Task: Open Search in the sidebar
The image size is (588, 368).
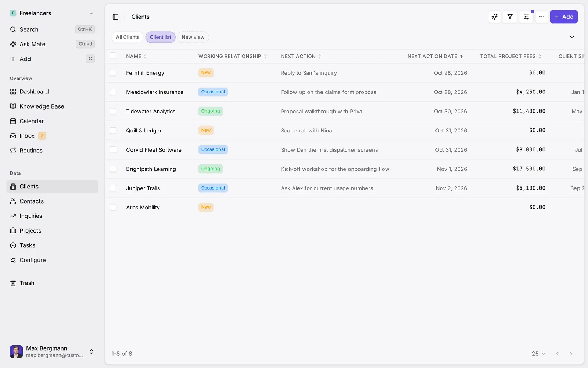Action: (x=52, y=29)
